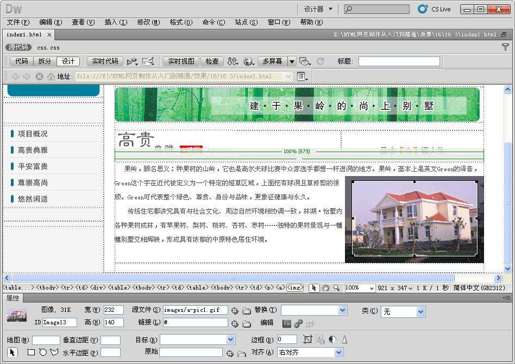Click the toolbar icon left of 实时视图
Screen dimensions: 515x364
coord(148,61)
